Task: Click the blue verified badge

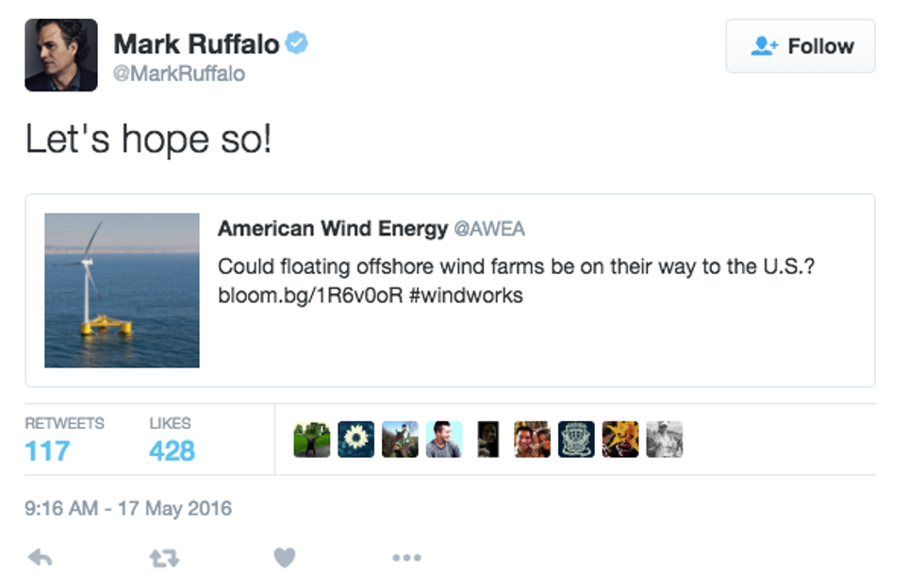Action: pos(298,42)
